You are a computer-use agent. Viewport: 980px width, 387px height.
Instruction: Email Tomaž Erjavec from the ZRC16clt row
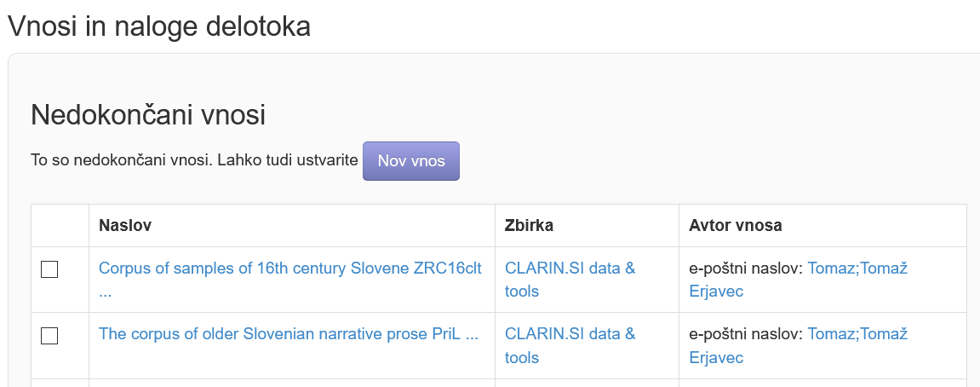pos(799,280)
